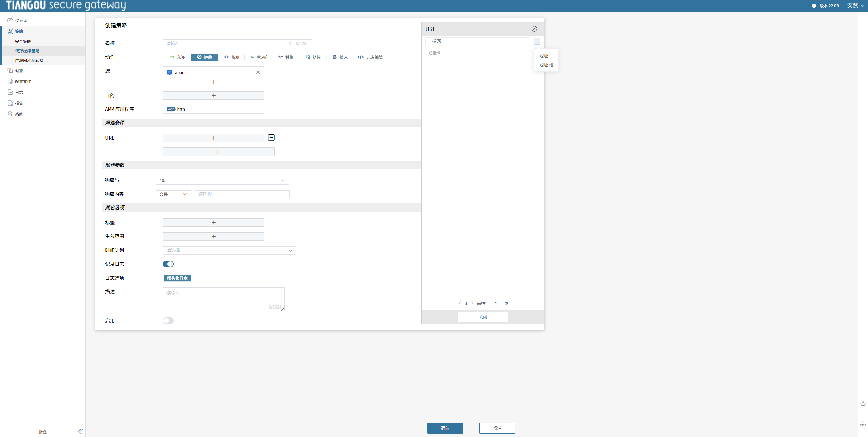
Task: Close the URL side panel
Action: (534, 29)
